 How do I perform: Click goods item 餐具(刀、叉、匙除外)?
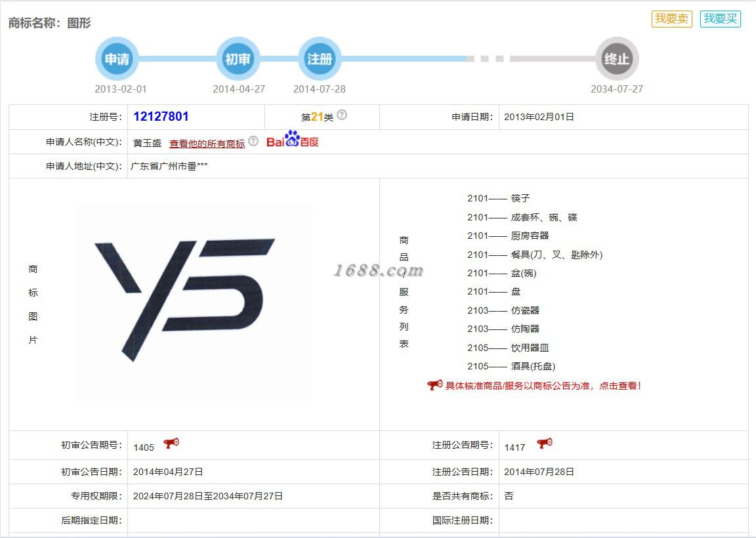click(557, 255)
